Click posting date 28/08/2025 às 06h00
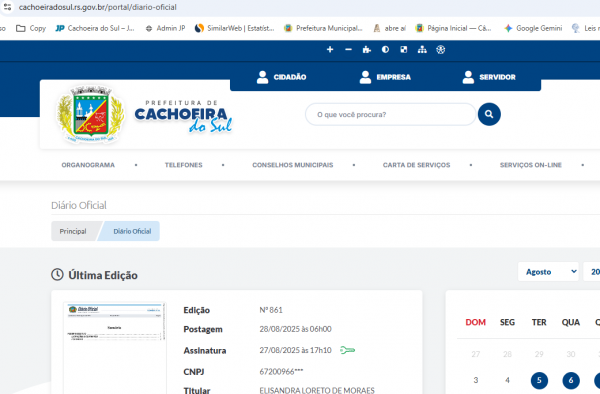 click(295, 329)
